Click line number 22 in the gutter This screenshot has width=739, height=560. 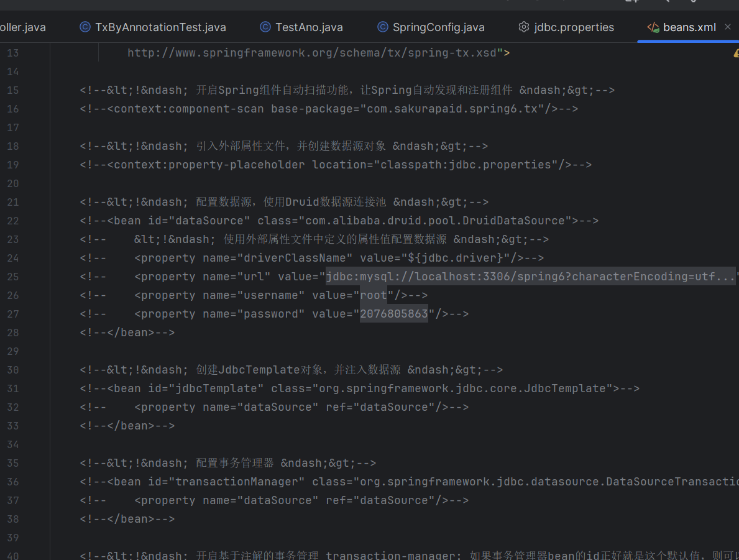coord(13,221)
